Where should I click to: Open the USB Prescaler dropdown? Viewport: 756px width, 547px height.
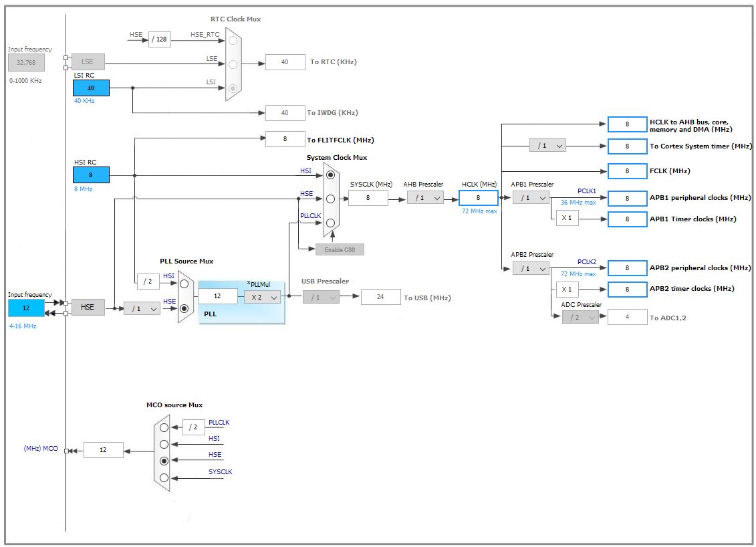pos(321,297)
